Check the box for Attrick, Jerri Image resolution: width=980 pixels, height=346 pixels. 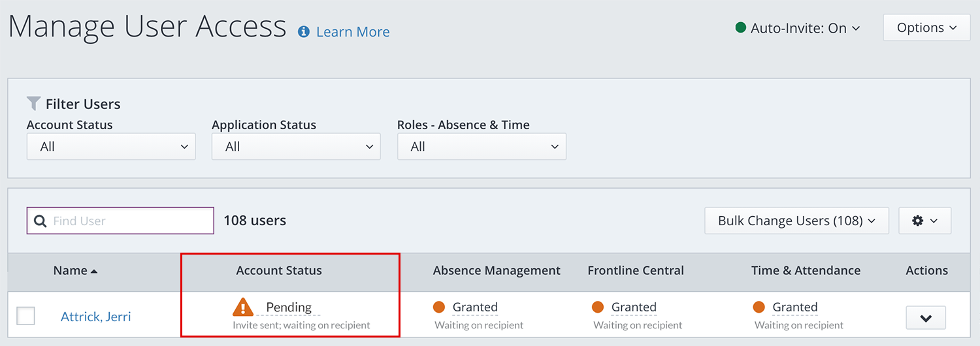[25, 316]
